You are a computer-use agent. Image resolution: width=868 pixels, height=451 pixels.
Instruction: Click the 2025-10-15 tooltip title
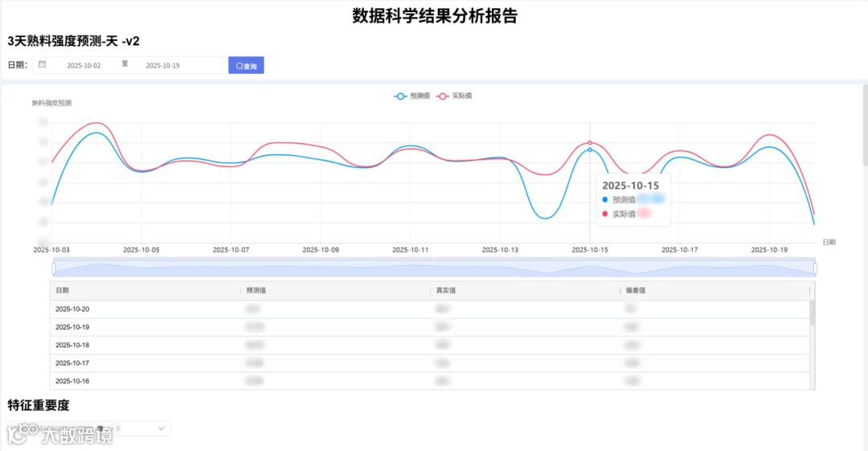click(x=631, y=186)
